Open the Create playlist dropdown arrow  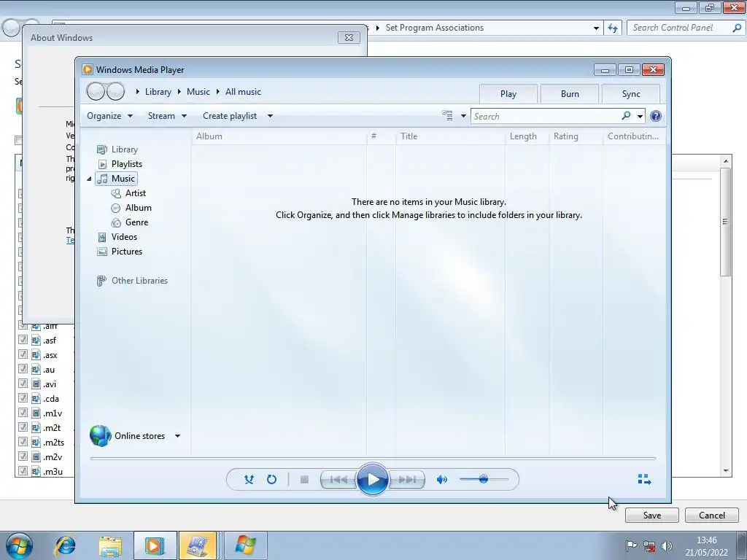[270, 116]
